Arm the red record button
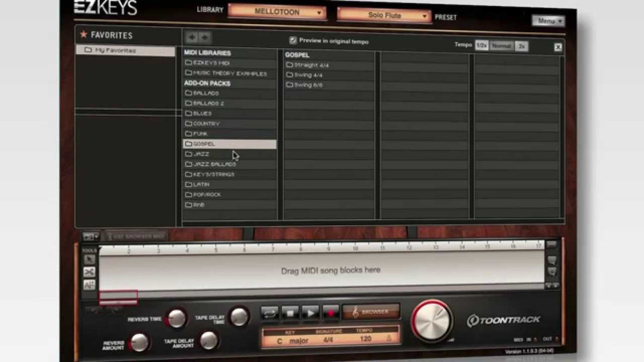 click(330, 313)
